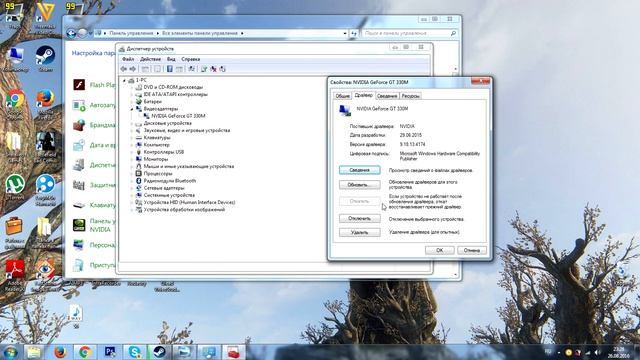Select Системные устройства in the device tree
This screenshot has height=360, width=640.
click(x=169, y=196)
